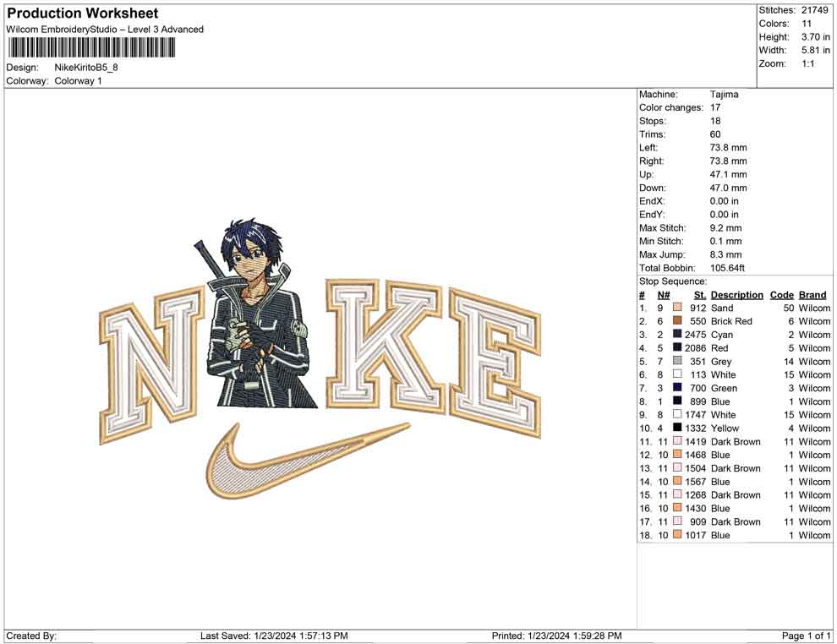This screenshot has height=644, width=837.
Task: Click the St. column header
Action: (x=700, y=294)
